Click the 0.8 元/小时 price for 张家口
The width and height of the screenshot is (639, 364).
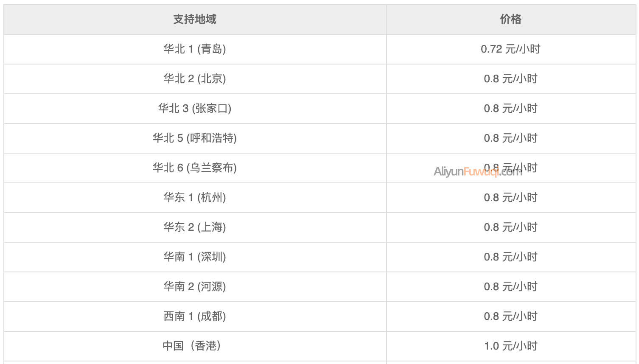[511, 109]
